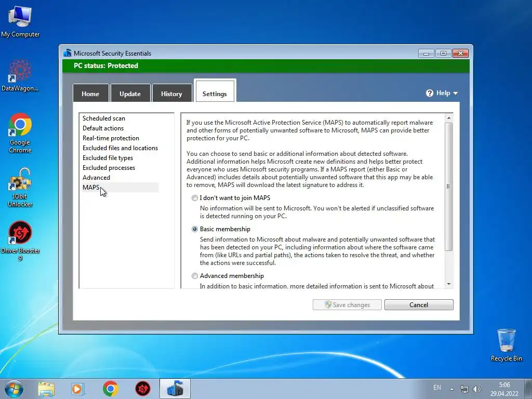
Task: Open the Advanced settings entry
Action: pos(96,178)
